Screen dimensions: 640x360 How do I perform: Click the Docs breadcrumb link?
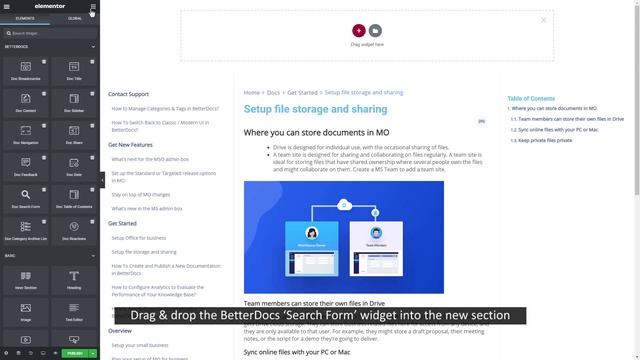click(x=273, y=93)
